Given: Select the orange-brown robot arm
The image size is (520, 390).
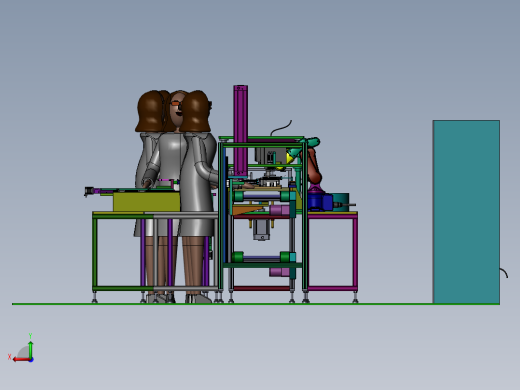Looking at the screenshot, I should (314, 166).
